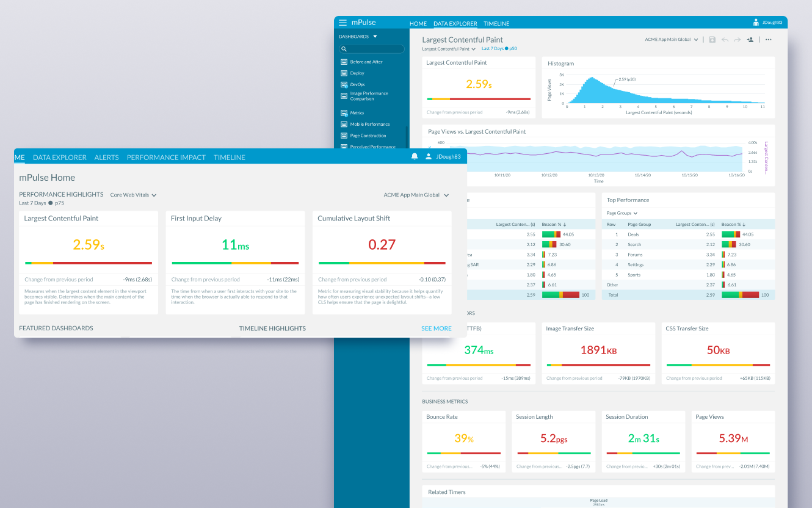Click the DevOps dashboard icon in sidebar

344,85
